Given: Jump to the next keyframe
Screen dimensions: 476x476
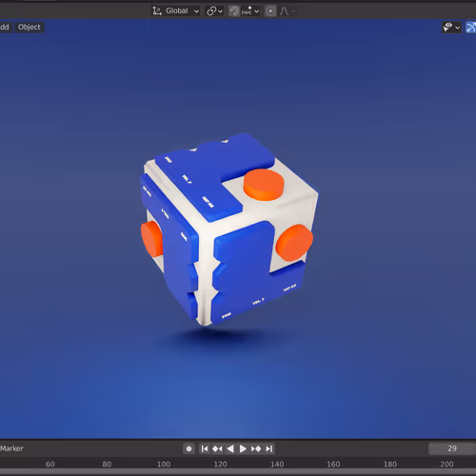Looking at the screenshot, I should pyautogui.click(x=256, y=448).
